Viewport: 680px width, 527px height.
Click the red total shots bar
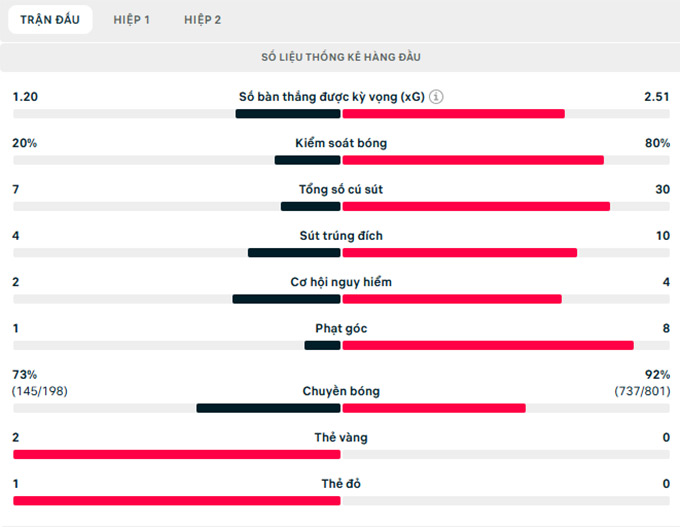click(476, 206)
